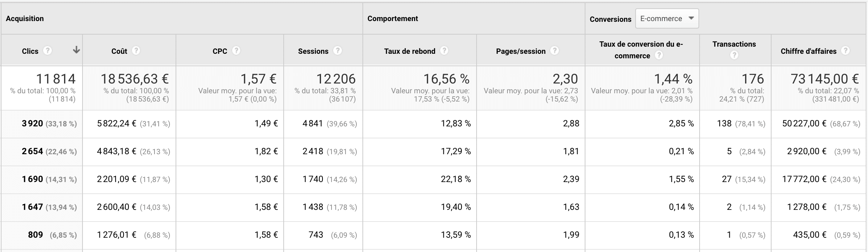The height and width of the screenshot is (252, 868).
Task: Sort by Chiffre d'affaires header
Action: (x=808, y=51)
